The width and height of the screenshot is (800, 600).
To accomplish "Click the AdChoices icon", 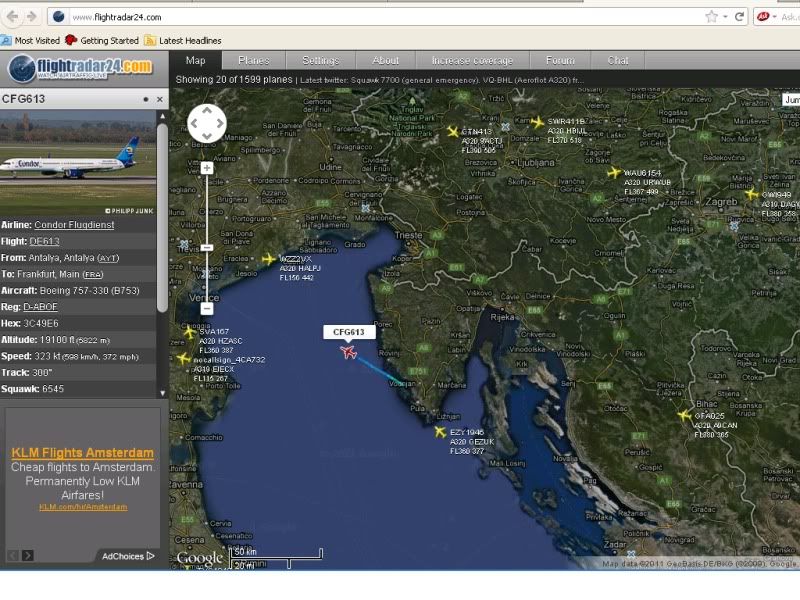I will (151, 556).
